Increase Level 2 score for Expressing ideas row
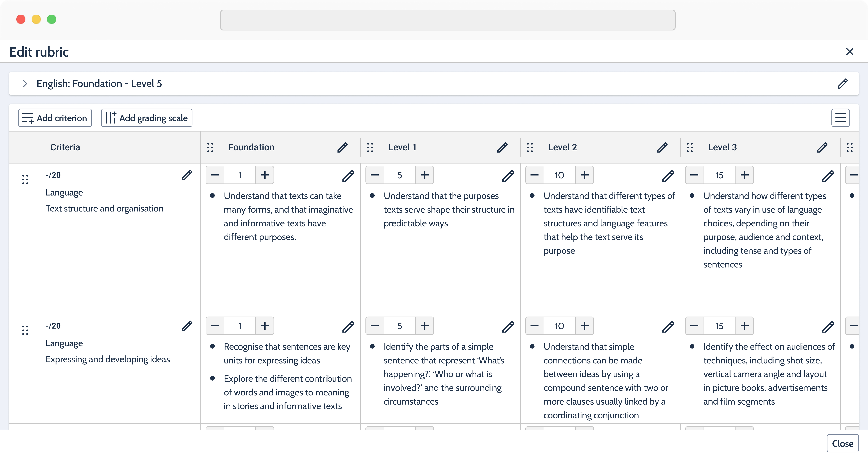Image resolution: width=868 pixels, height=457 pixels. click(x=585, y=326)
